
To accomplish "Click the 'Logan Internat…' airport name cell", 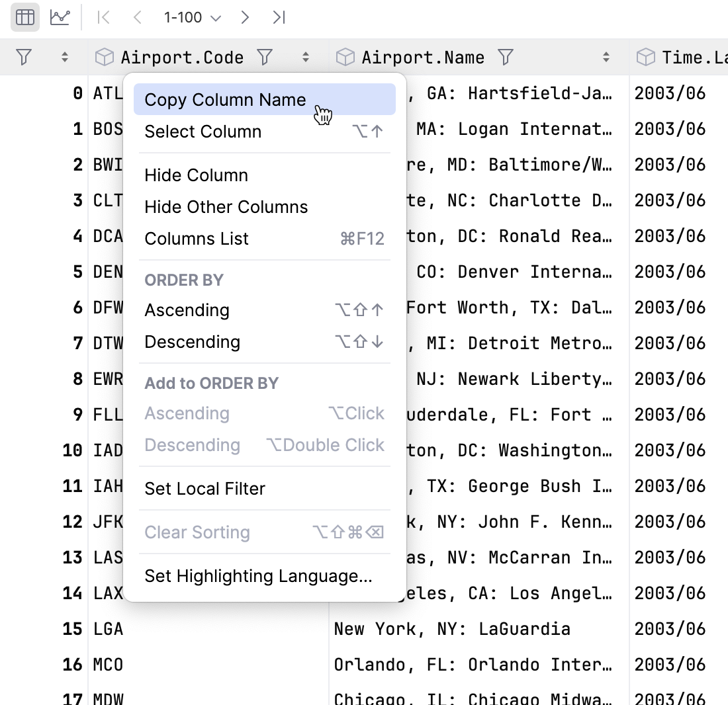I will pyautogui.click(x=518, y=129).
